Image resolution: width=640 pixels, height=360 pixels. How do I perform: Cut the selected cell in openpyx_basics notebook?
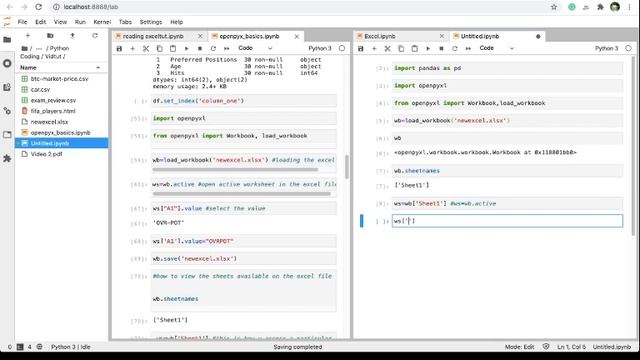tap(146, 49)
